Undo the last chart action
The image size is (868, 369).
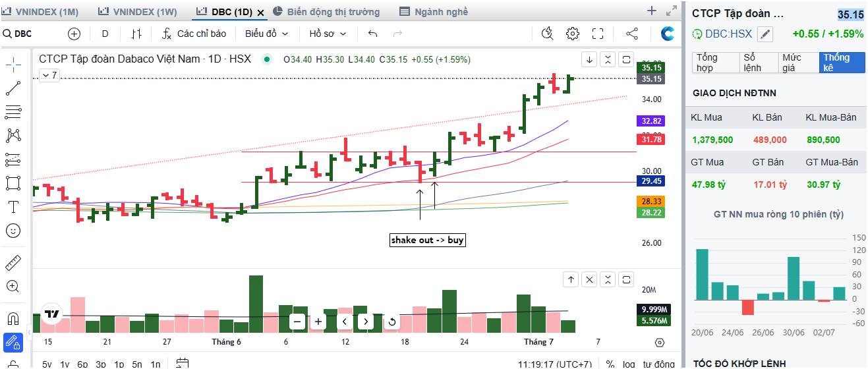point(373,34)
